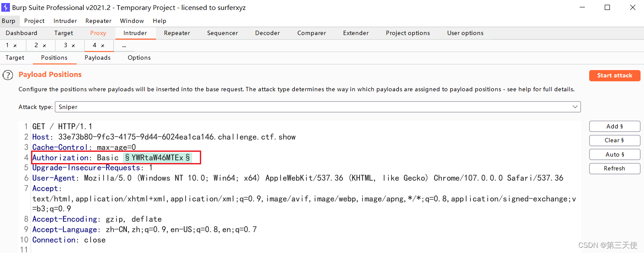
Task: Select Intruder attack tab 3
Action: click(x=66, y=45)
